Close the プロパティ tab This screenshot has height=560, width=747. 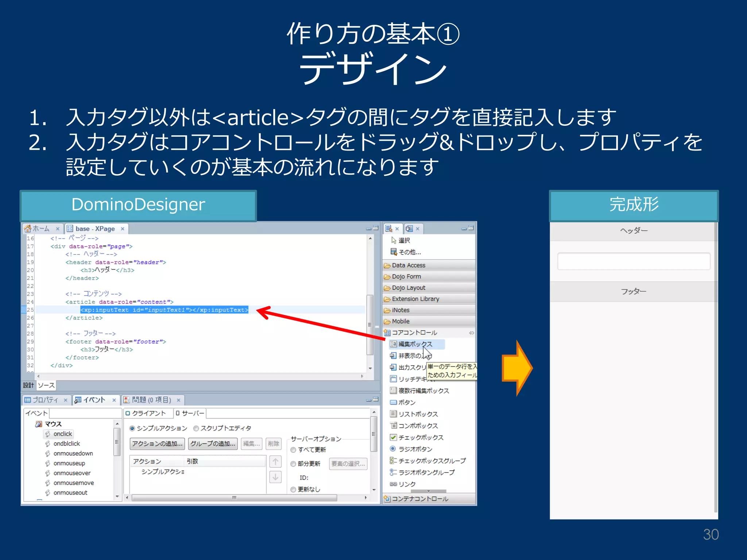66,400
